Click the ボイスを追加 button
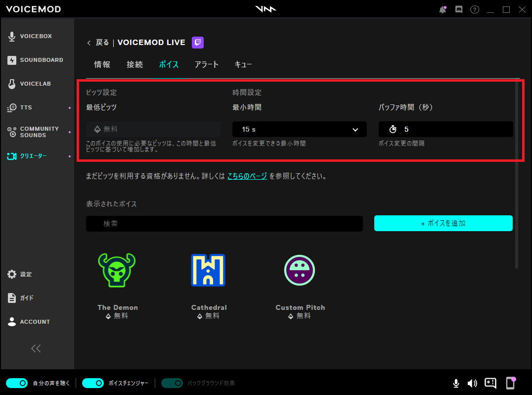This screenshot has width=532, height=395. coord(443,223)
